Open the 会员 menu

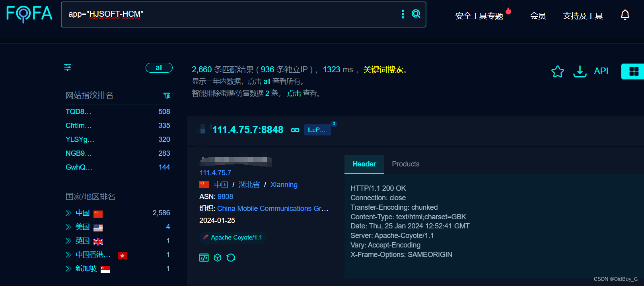tap(538, 16)
